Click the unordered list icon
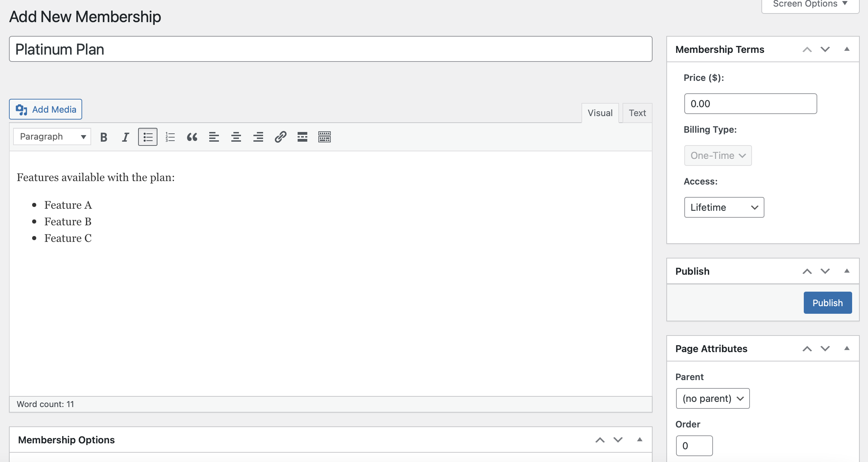Image resolution: width=868 pixels, height=462 pixels. [147, 137]
